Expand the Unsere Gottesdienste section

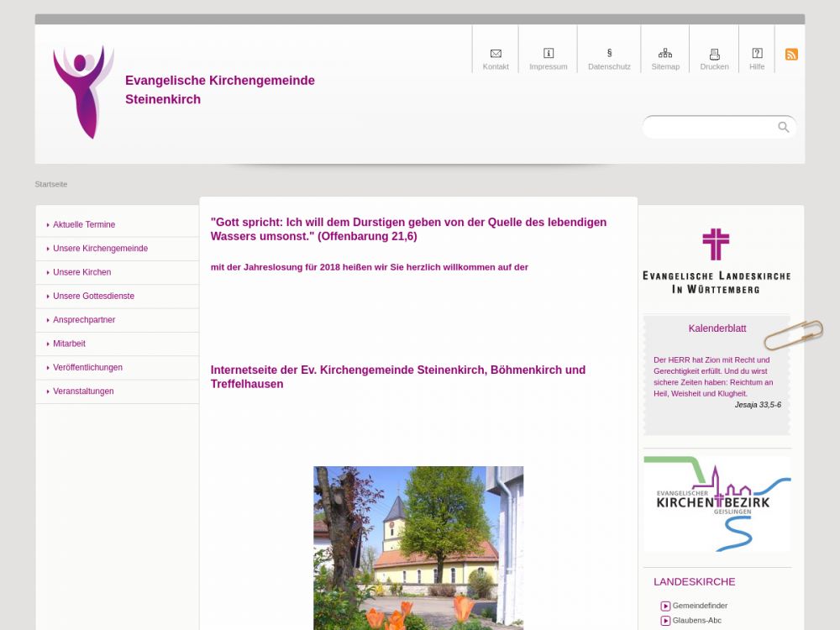point(93,297)
